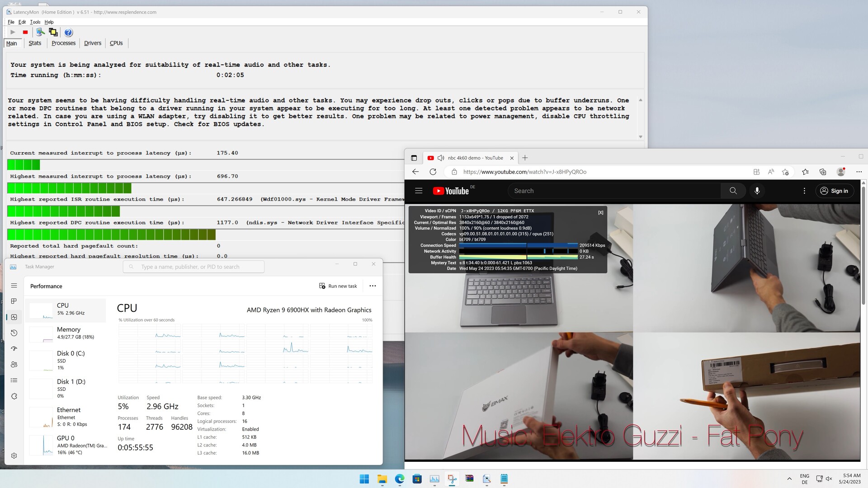Click the LatencyMon help question mark icon
Viewport: 868px width, 488px height.
click(x=68, y=32)
